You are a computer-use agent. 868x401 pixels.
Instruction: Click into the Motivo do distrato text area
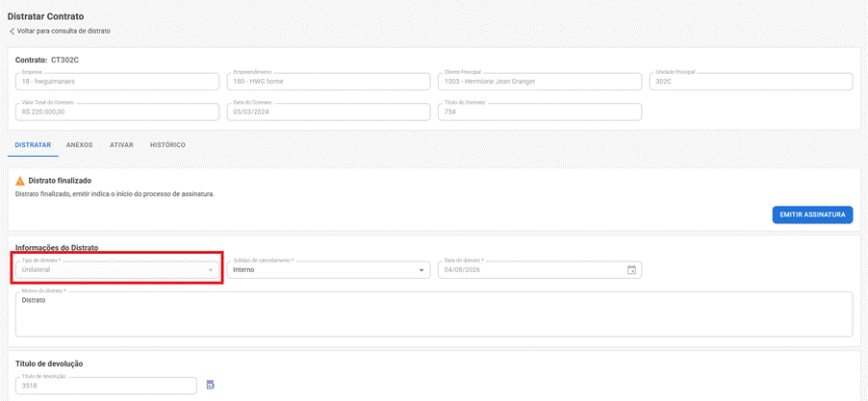434,314
